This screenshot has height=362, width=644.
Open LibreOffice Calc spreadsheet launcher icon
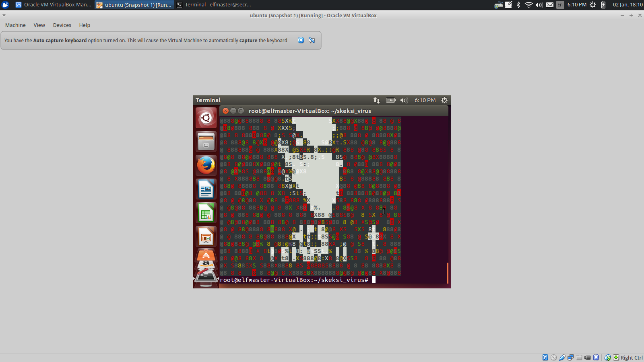point(206,213)
